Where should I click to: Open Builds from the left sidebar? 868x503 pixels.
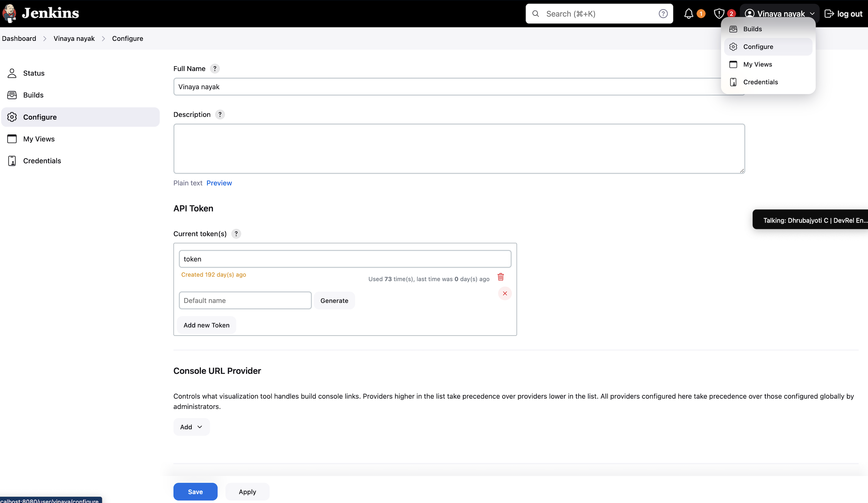tap(33, 95)
